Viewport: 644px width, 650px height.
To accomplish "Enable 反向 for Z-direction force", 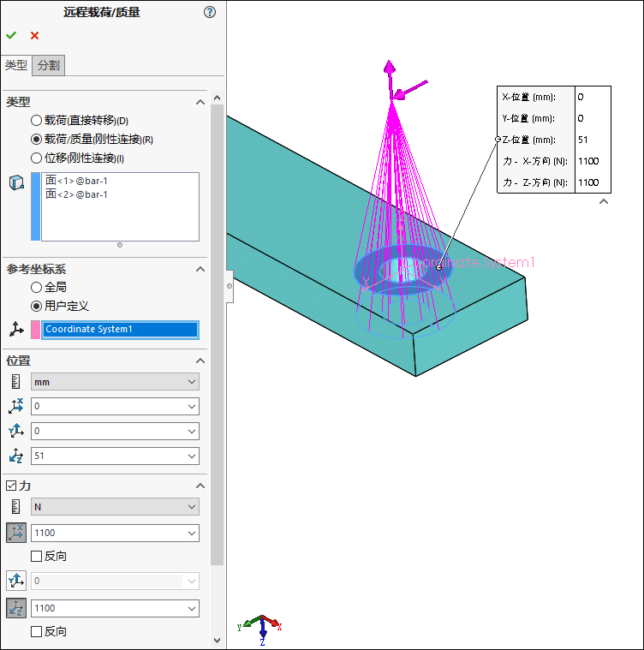I will [36, 632].
